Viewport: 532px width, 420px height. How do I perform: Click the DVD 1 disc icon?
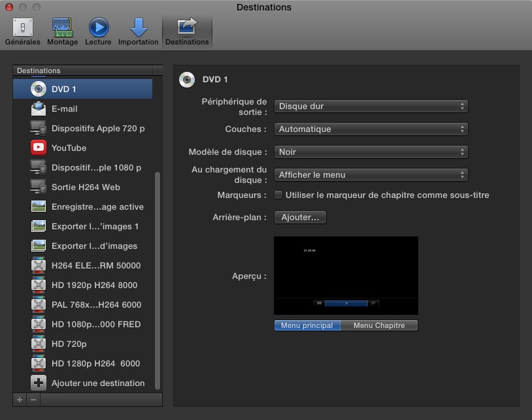pos(37,89)
